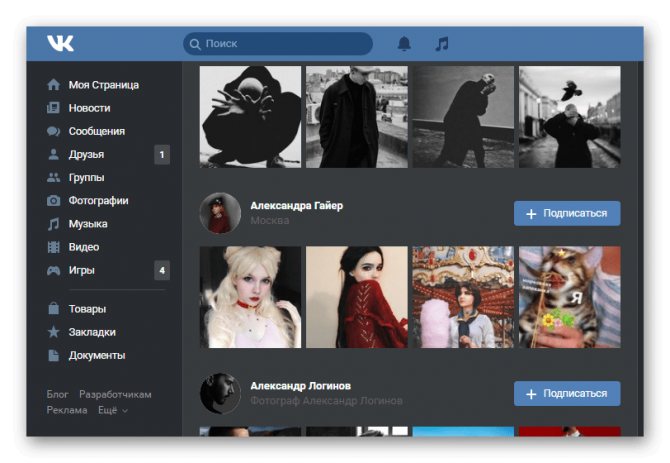The height and width of the screenshot is (463, 670).
Task: Open the photo with the flying bird
Action: pyautogui.click(x=570, y=117)
